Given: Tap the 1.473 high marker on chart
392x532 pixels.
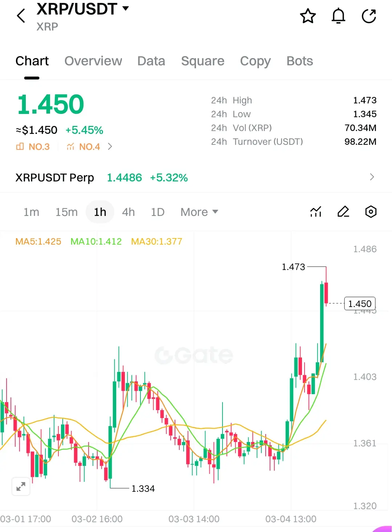Looking at the screenshot, I should [293, 267].
